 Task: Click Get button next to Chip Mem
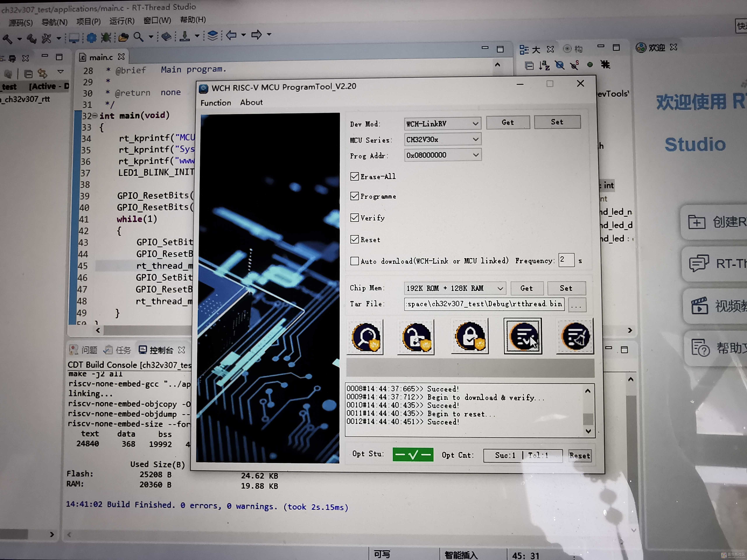[x=527, y=288]
